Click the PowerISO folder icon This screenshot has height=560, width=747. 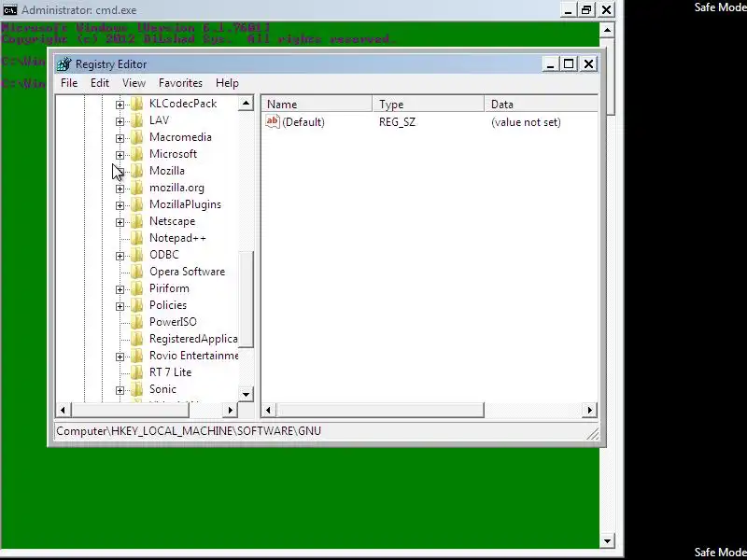(136, 322)
